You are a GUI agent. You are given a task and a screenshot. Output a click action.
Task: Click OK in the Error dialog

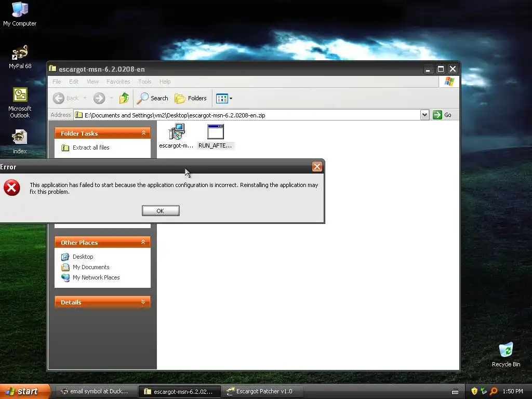tap(161, 211)
